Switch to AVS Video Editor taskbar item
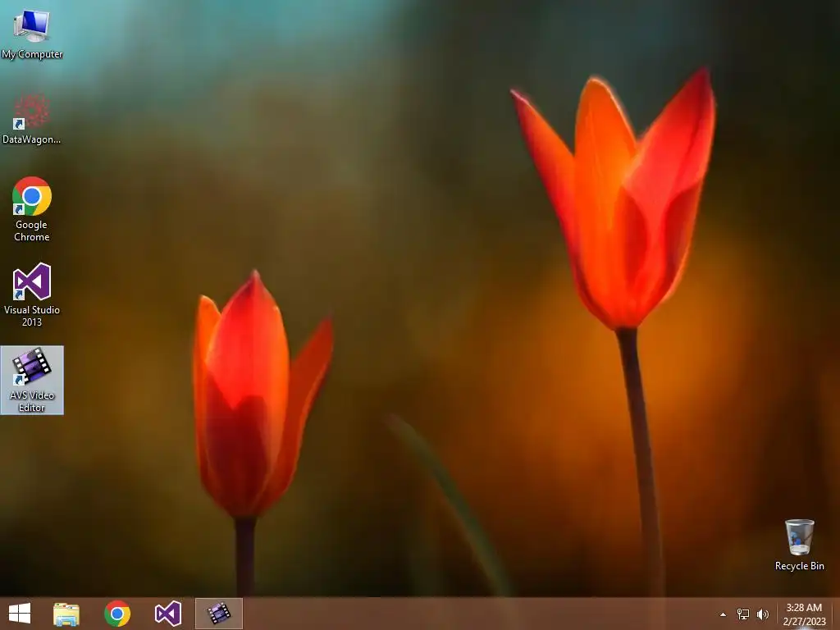 [218, 614]
